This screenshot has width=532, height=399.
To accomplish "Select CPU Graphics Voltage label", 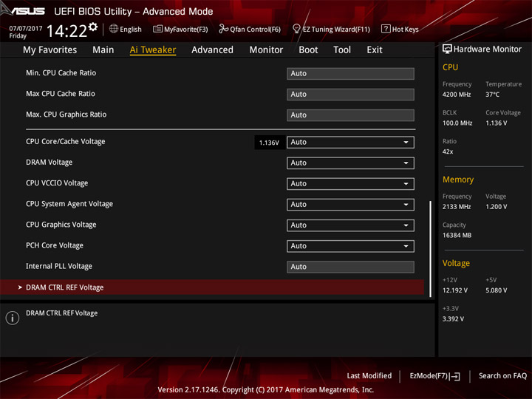I will point(61,225).
